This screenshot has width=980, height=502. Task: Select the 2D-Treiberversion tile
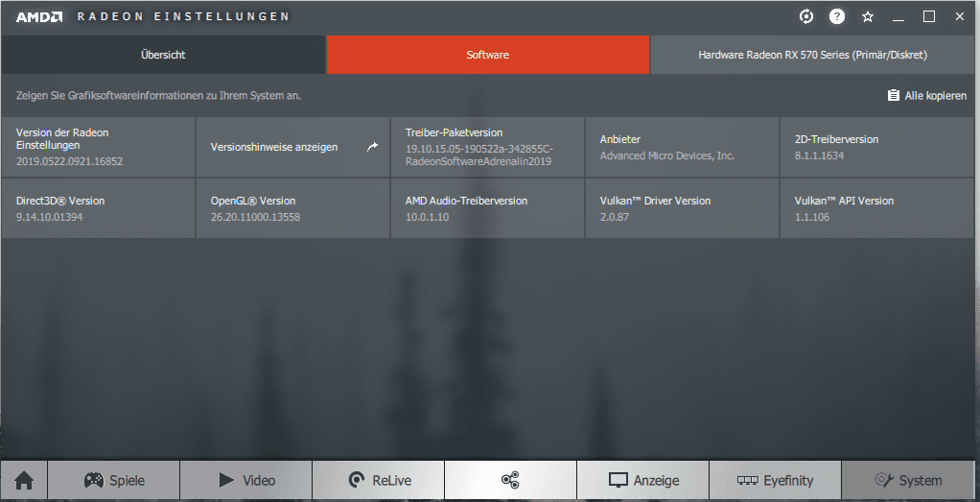(876, 147)
